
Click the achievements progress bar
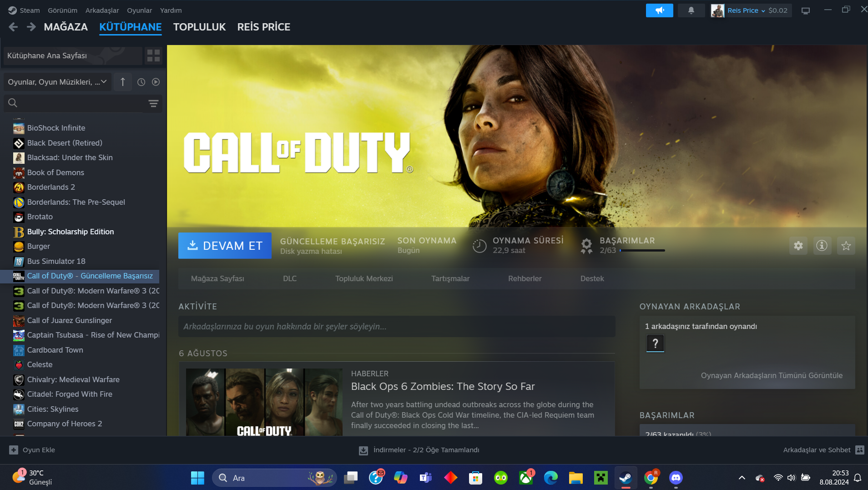tap(642, 251)
